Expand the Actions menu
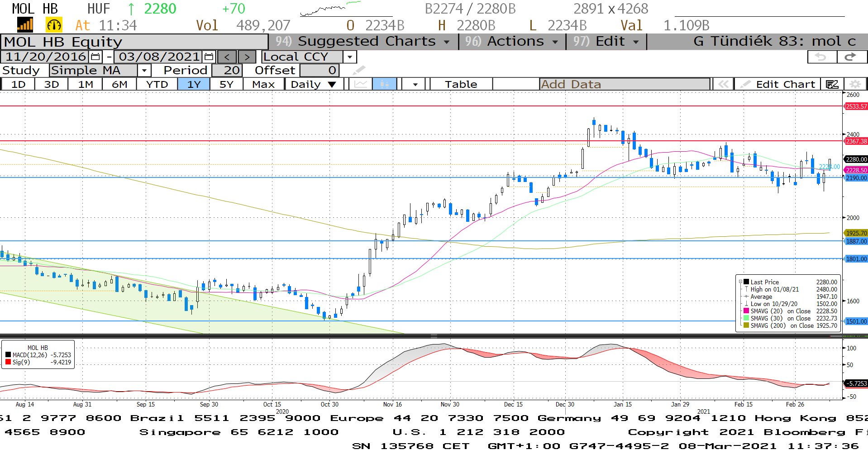 (511, 42)
